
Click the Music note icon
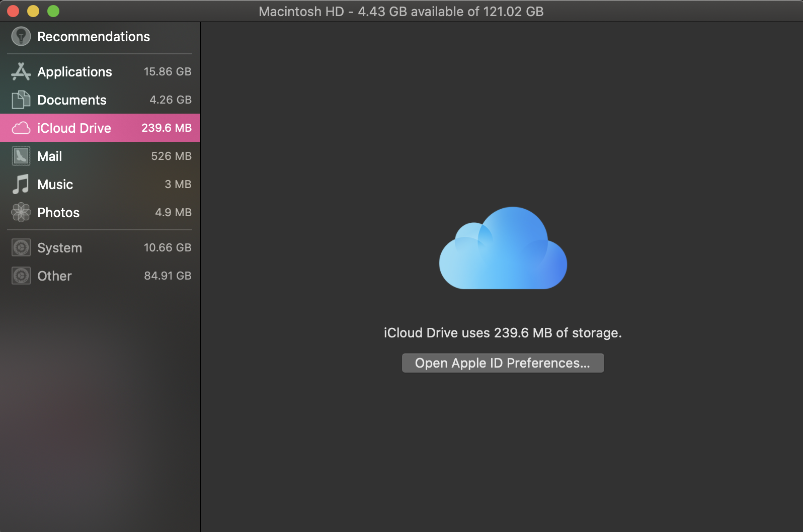(21, 184)
